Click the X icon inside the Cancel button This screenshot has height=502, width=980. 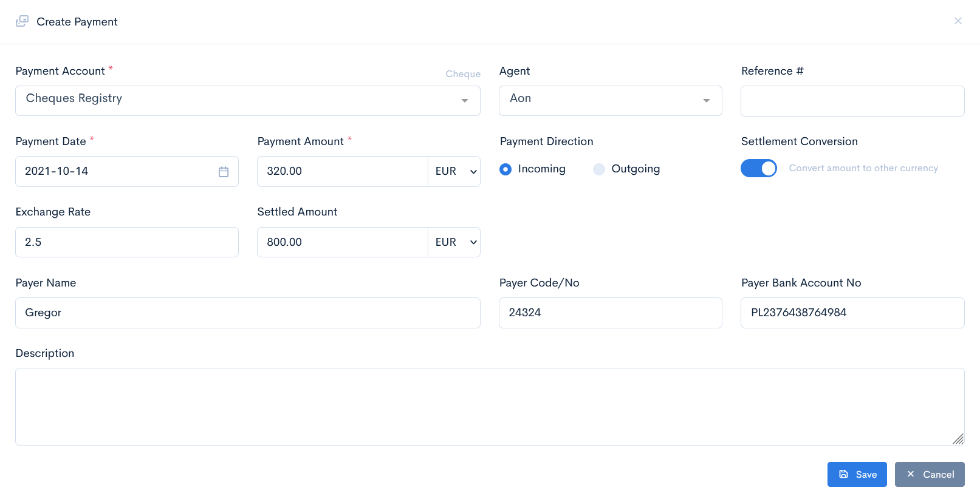(x=911, y=474)
